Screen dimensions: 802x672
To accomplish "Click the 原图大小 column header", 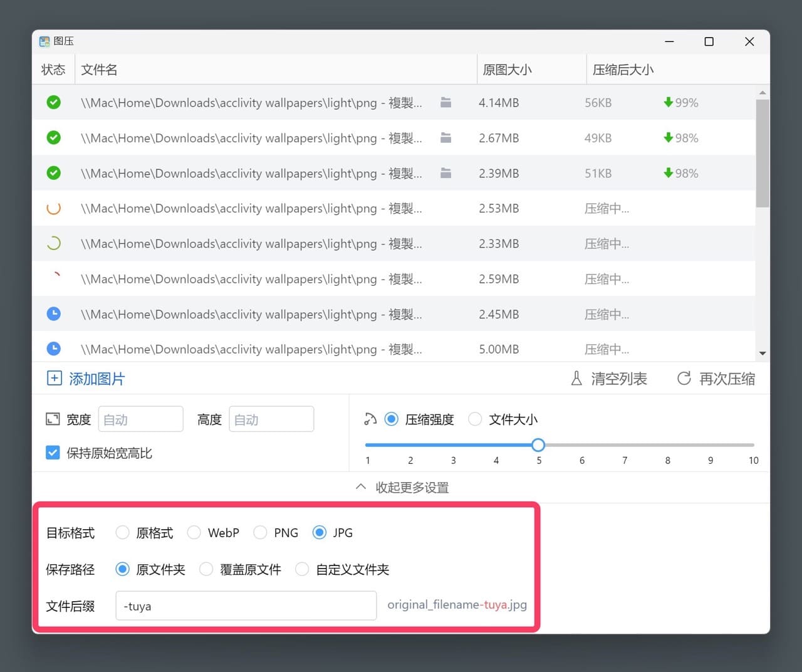I will click(532, 70).
